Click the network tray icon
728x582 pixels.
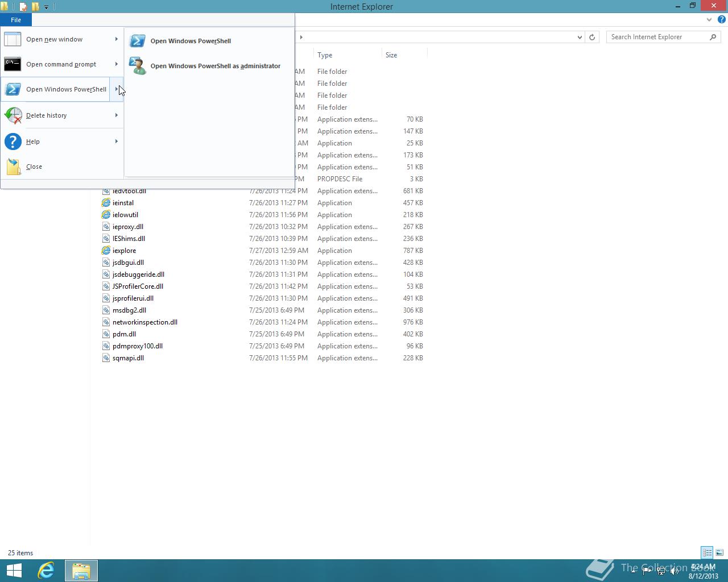pyautogui.click(x=661, y=571)
